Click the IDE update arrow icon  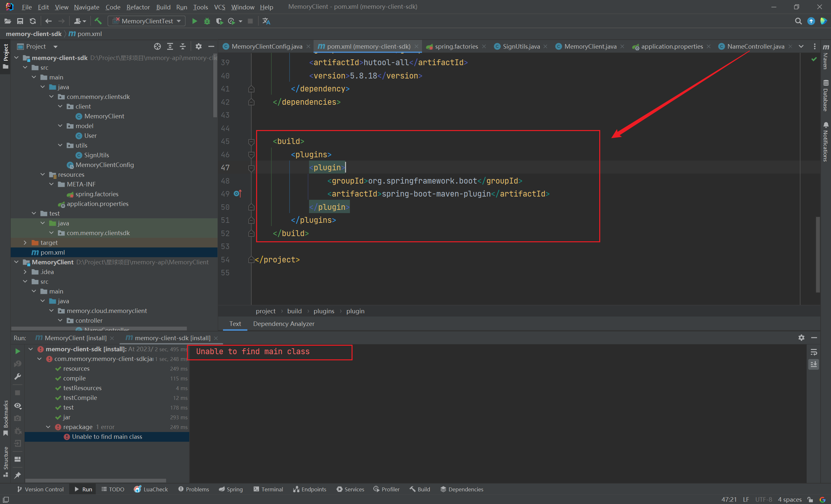point(811,21)
